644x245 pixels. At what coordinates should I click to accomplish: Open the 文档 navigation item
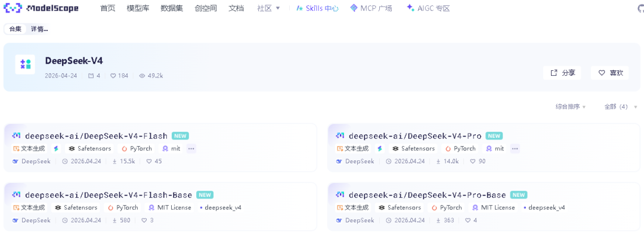click(236, 8)
